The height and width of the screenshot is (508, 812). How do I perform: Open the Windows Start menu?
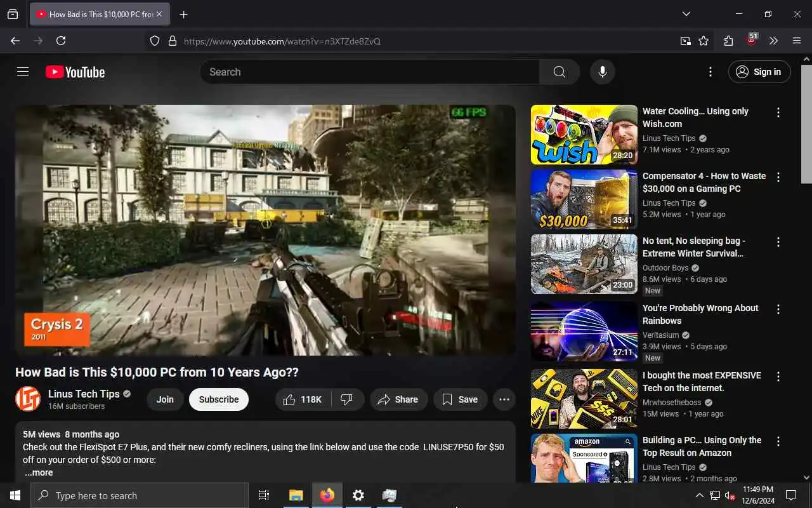(x=15, y=495)
